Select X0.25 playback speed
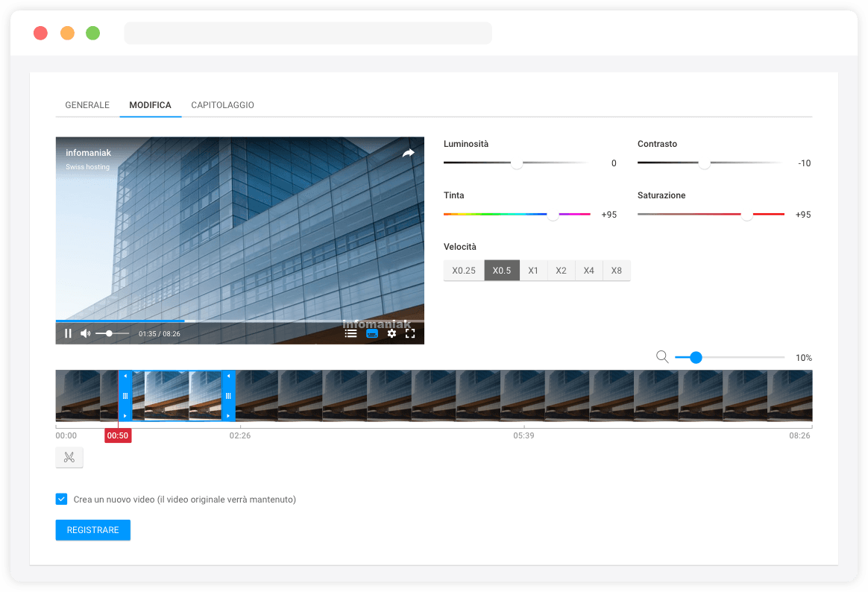This screenshot has height=592, width=868. coord(464,271)
